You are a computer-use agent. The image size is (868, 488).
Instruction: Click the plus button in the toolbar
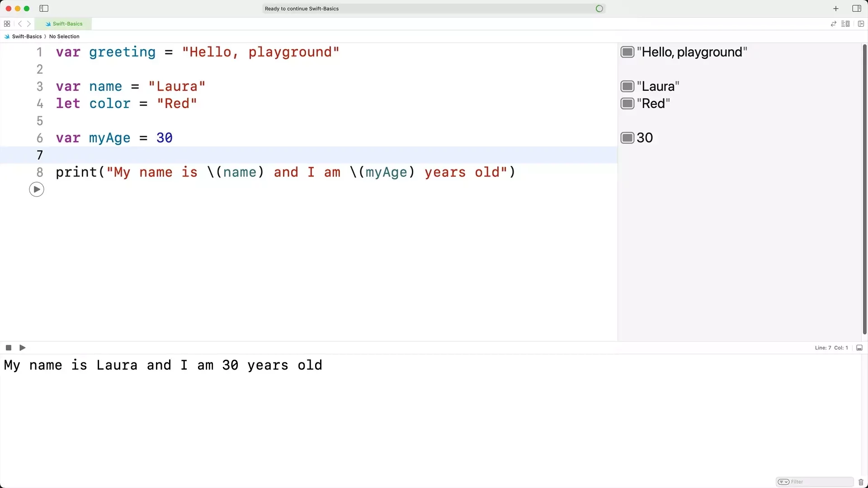[835, 9]
